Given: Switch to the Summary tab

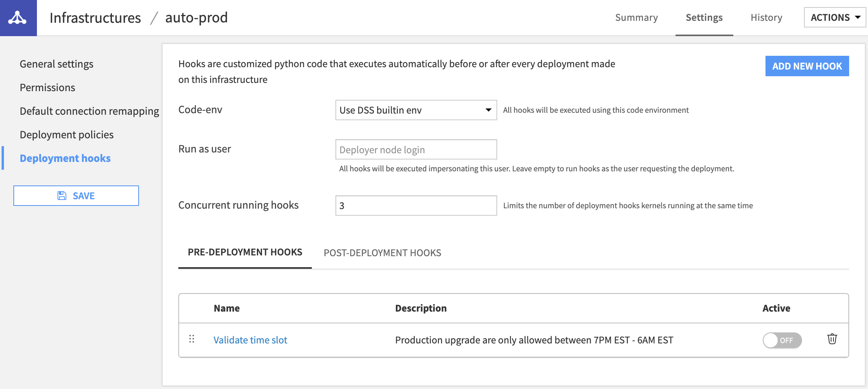Looking at the screenshot, I should pos(636,18).
